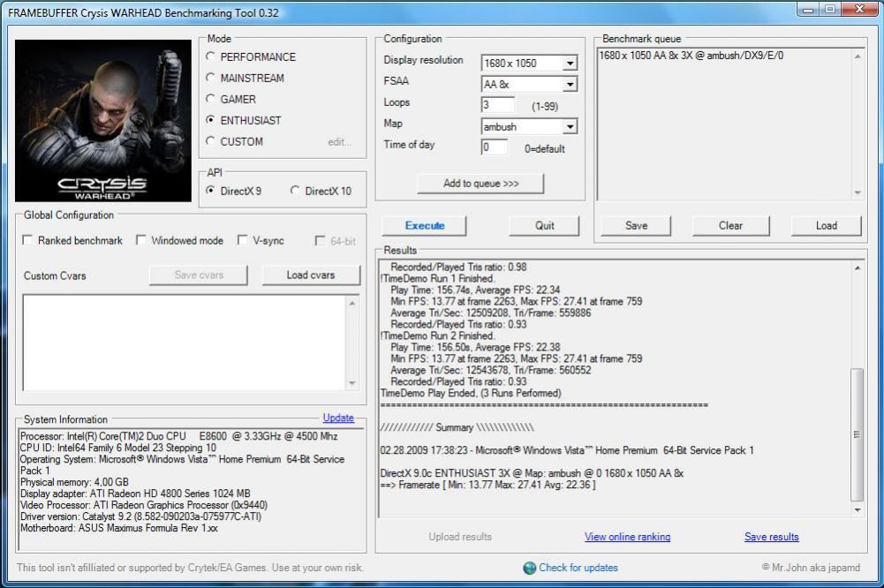Click the globe icon beside Check for updates

click(529, 568)
